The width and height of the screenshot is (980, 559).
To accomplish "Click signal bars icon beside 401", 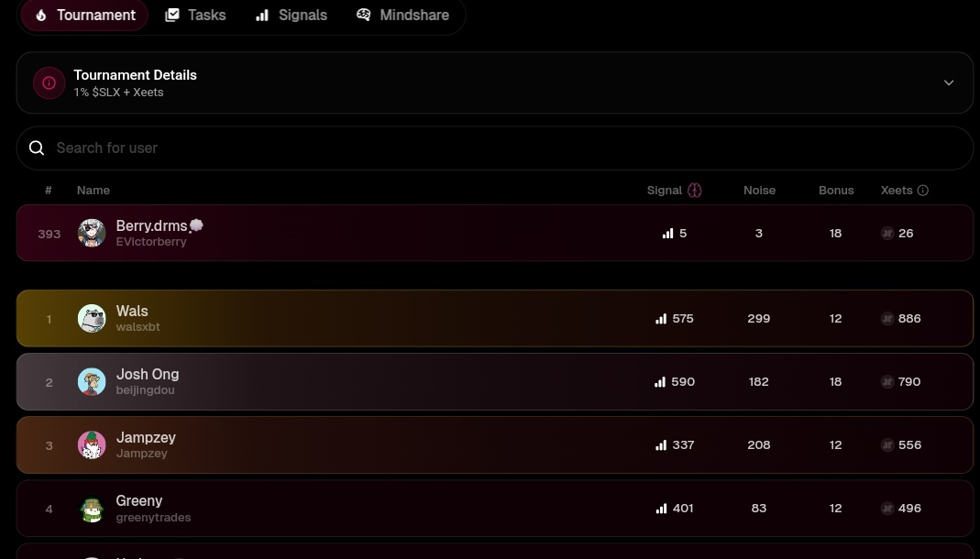I will click(x=661, y=509).
